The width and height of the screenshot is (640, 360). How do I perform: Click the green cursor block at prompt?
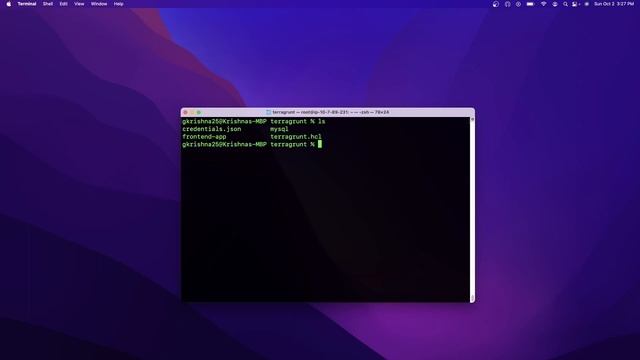[x=320, y=144]
